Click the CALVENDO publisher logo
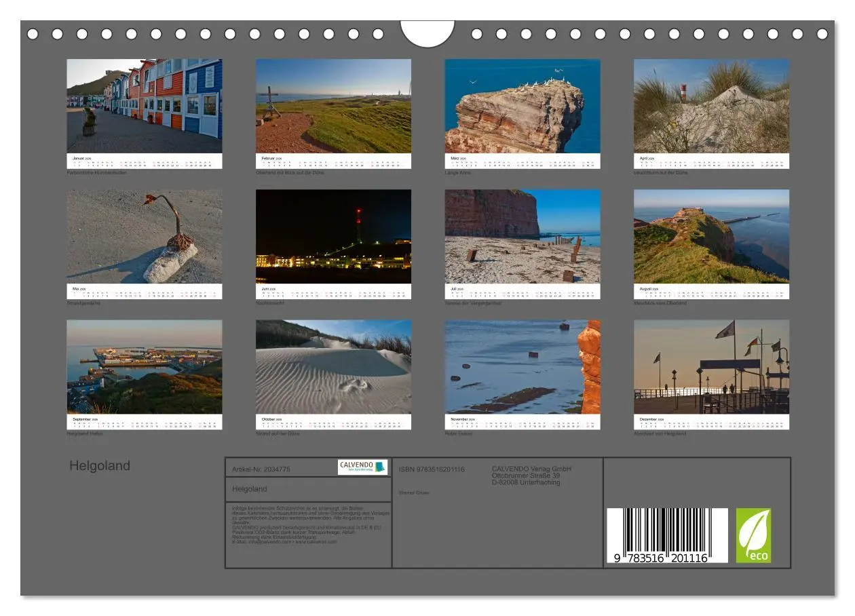Screen dimensions: 855x616 (362, 467)
